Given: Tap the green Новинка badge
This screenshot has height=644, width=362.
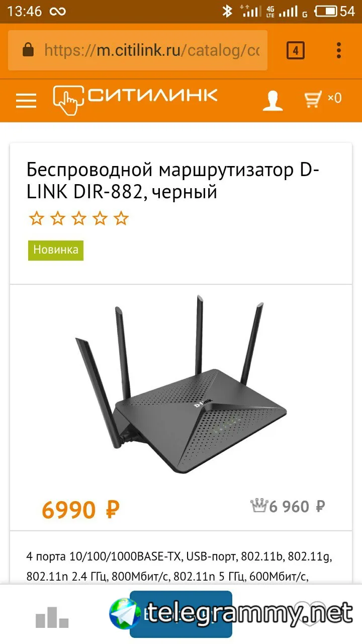Looking at the screenshot, I should point(56,250).
